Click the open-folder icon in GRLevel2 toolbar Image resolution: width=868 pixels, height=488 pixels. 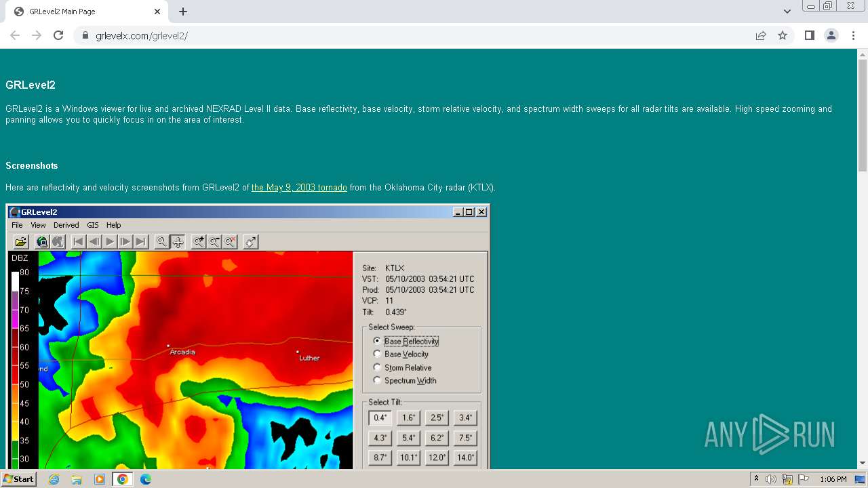click(21, 242)
